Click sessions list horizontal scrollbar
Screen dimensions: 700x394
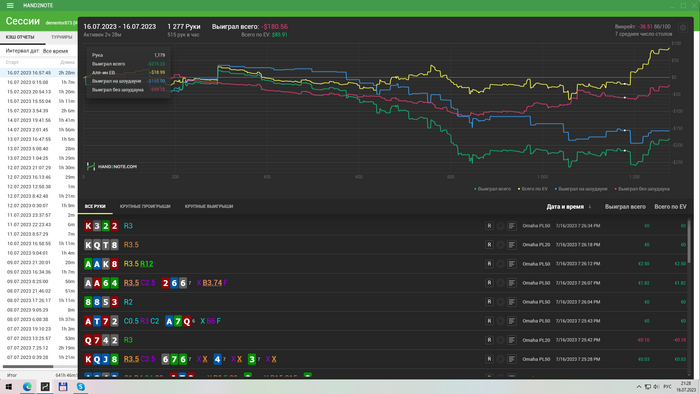click(28, 367)
